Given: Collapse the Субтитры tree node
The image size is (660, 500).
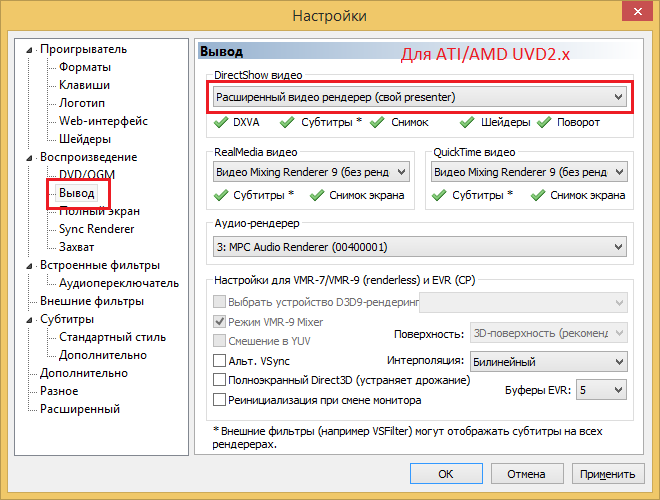Looking at the screenshot, I should 29,320.
